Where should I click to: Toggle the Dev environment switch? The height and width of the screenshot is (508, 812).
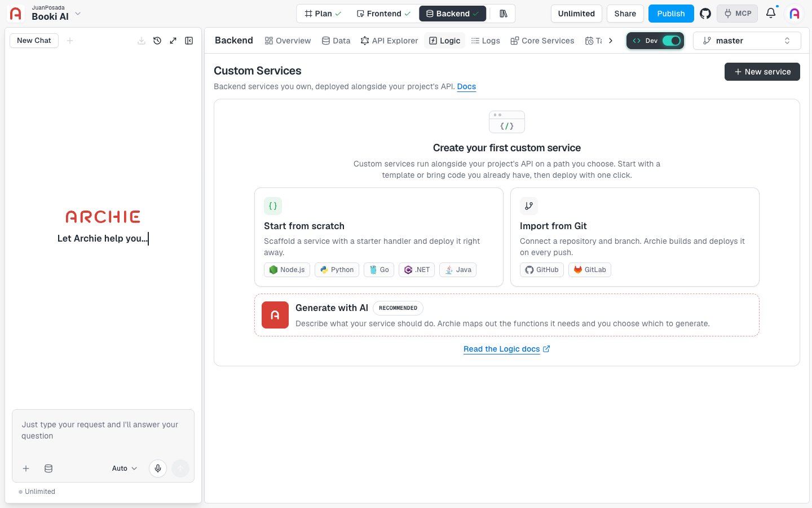point(671,41)
